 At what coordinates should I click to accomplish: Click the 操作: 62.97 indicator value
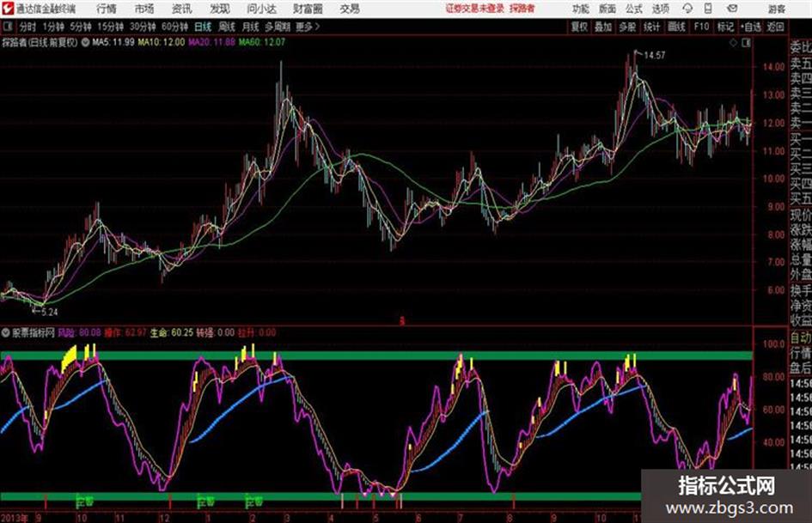pyautogui.click(x=125, y=332)
